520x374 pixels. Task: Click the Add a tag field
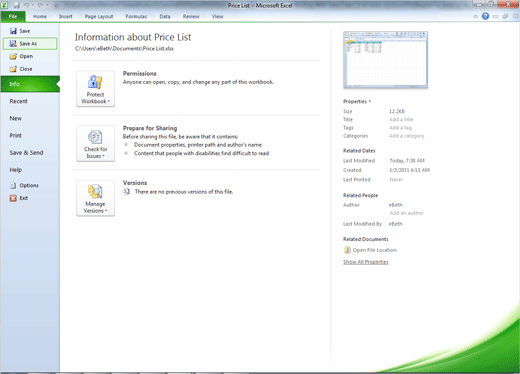click(400, 128)
